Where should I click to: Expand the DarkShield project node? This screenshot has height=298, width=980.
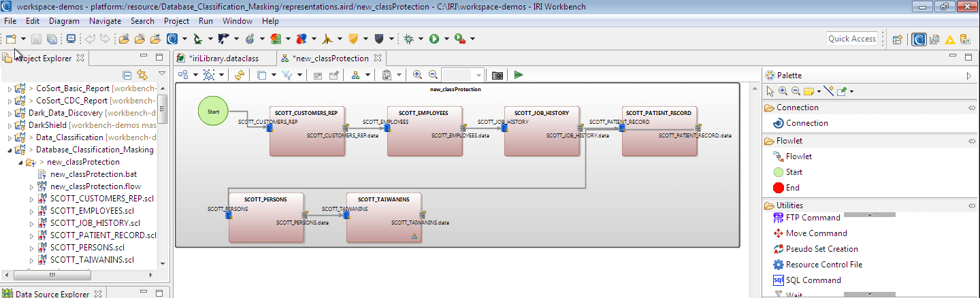pyautogui.click(x=10, y=125)
